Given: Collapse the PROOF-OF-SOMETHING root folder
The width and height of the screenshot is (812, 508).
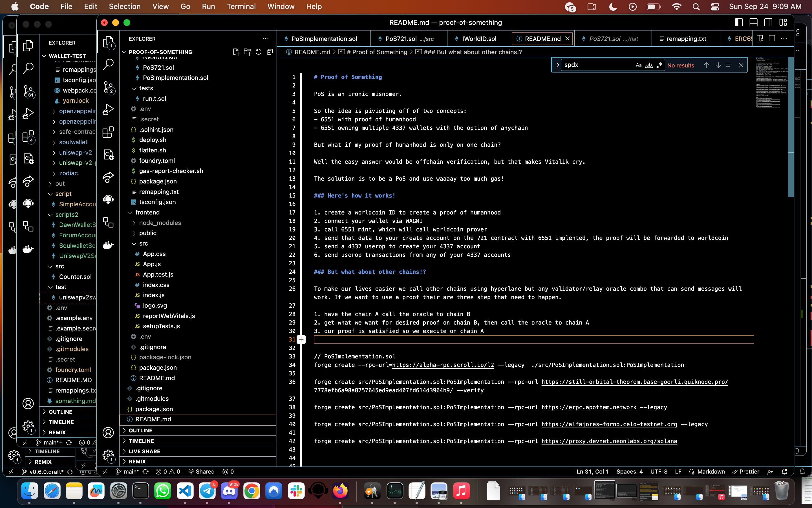Looking at the screenshot, I should pos(124,52).
